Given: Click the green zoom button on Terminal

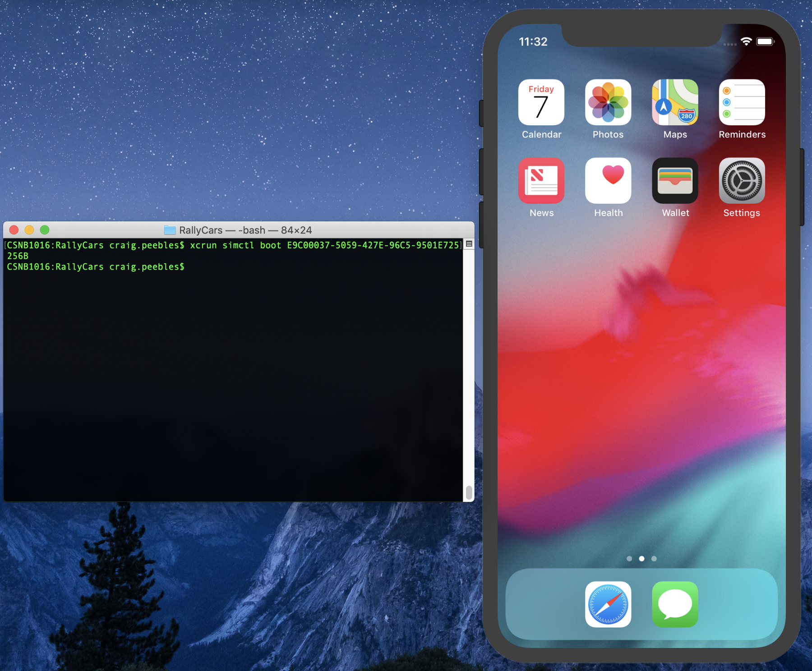Looking at the screenshot, I should tap(45, 230).
